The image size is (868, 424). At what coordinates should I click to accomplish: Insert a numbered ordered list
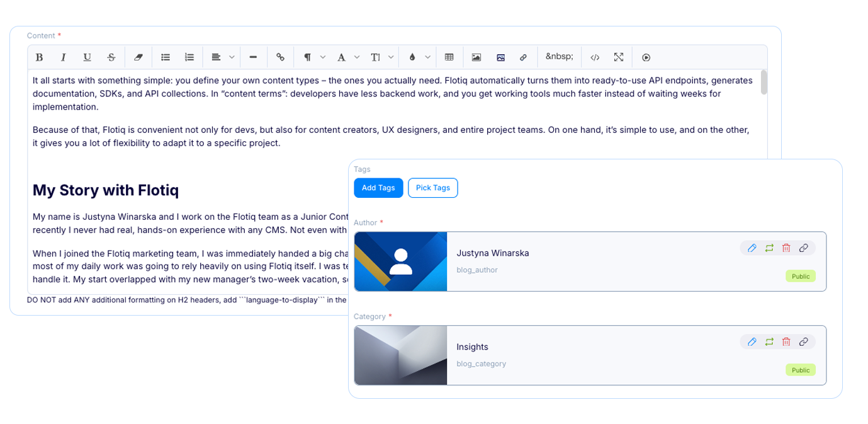tap(189, 57)
